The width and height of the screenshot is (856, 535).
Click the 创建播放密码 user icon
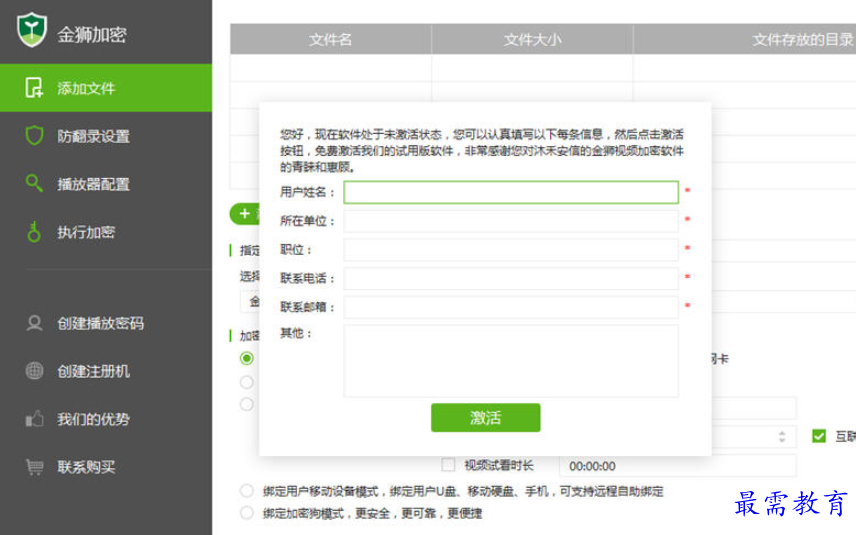(34, 323)
